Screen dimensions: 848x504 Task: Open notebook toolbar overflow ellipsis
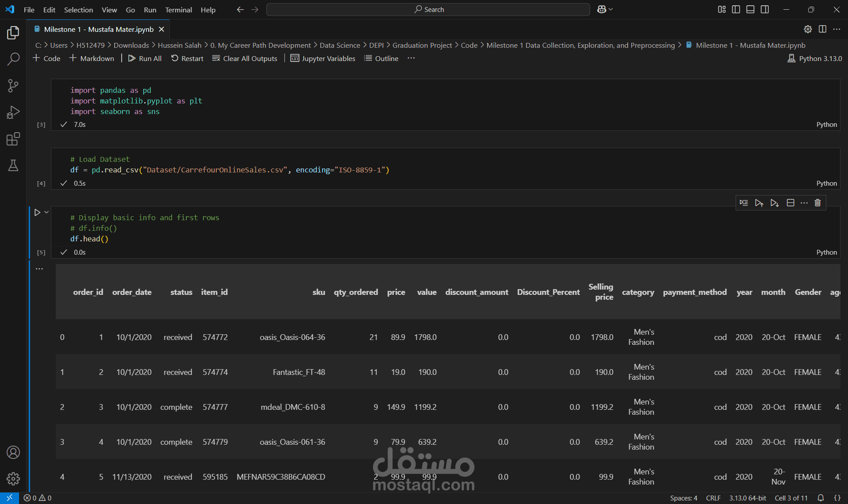[x=411, y=58]
